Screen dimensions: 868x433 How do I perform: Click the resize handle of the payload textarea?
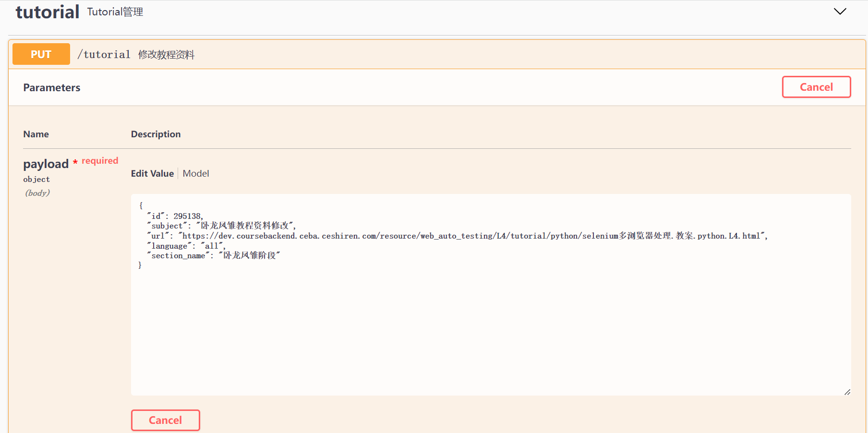click(847, 392)
